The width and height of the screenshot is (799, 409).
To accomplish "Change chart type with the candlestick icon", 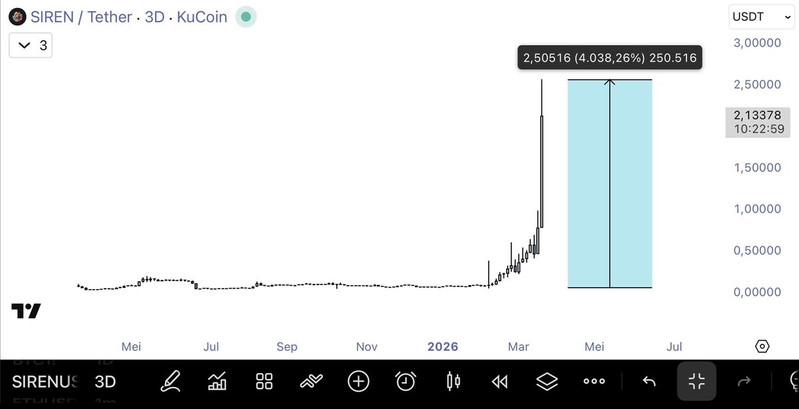I will pos(452,381).
